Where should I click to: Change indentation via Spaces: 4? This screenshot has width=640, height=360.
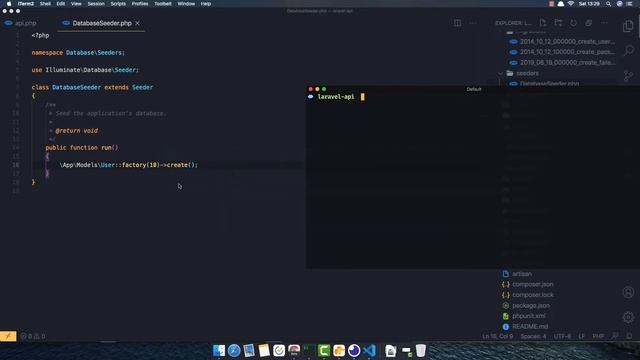coord(533,336)
